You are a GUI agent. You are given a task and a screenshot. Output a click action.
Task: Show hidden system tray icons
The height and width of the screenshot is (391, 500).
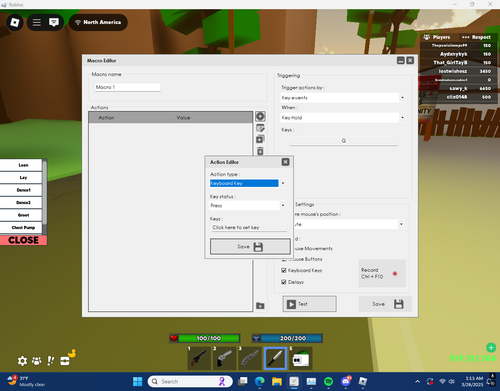point(417,381)
